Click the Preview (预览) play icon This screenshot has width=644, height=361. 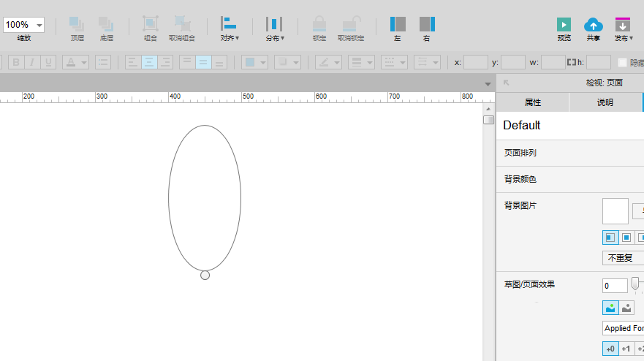(564, 26)
